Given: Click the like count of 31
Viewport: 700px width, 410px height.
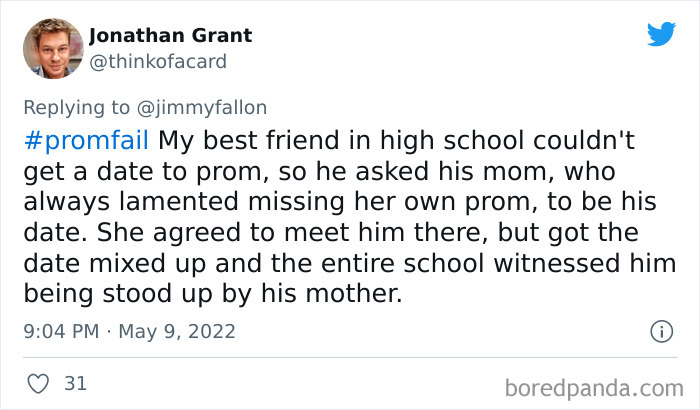Looking at the screenshot, I should pyautogui.click(x=75, y=383).
